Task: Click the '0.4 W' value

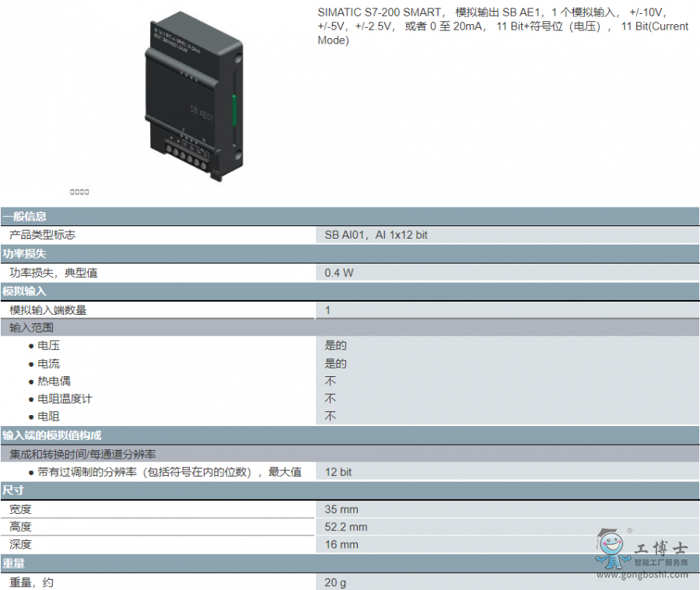Action: pos(339,273)
